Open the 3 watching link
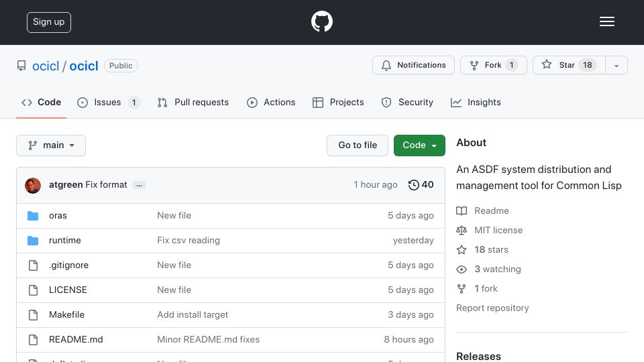Viewport: 644px width, 362px height. pyautogui.click(x=498, y=269)
